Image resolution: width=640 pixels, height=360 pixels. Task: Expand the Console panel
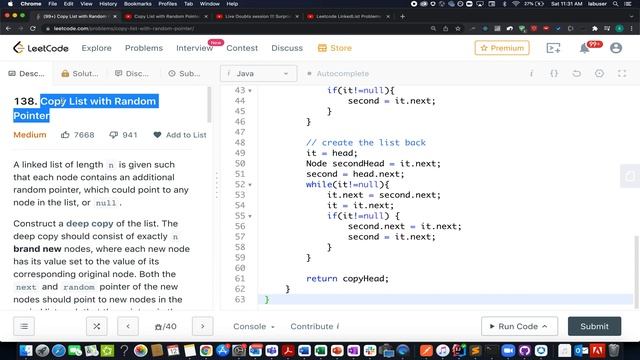coord(254,326)
